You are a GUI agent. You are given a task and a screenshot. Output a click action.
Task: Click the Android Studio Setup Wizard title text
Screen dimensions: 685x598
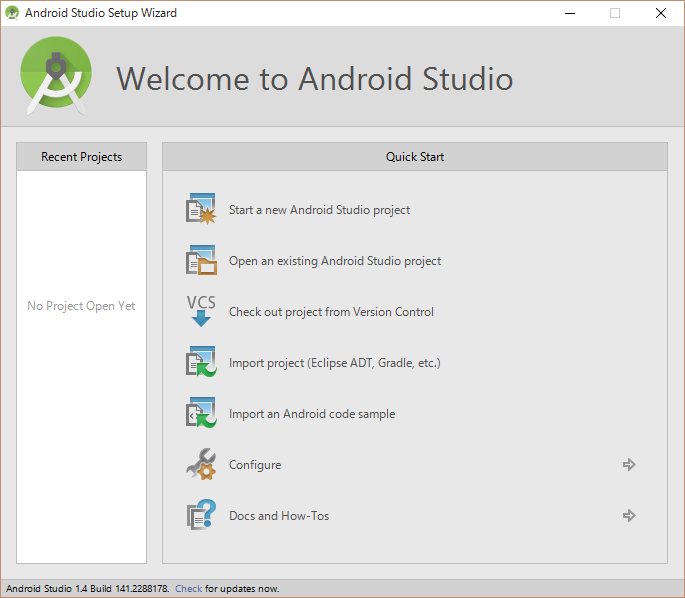pos(101,13)
